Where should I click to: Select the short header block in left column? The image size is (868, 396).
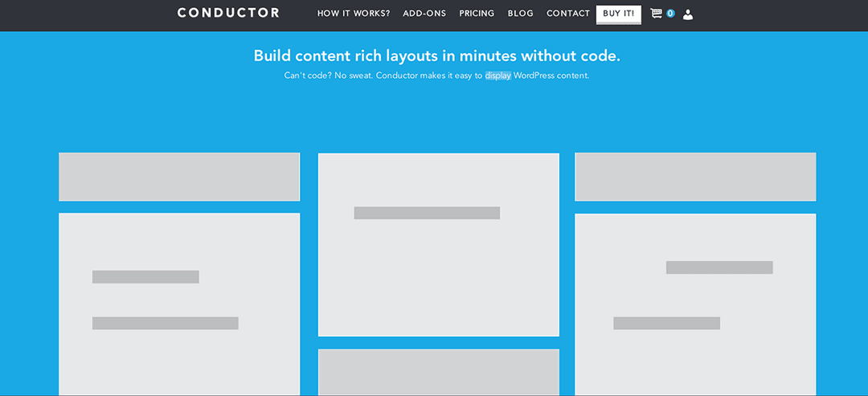tap(179, 177)
